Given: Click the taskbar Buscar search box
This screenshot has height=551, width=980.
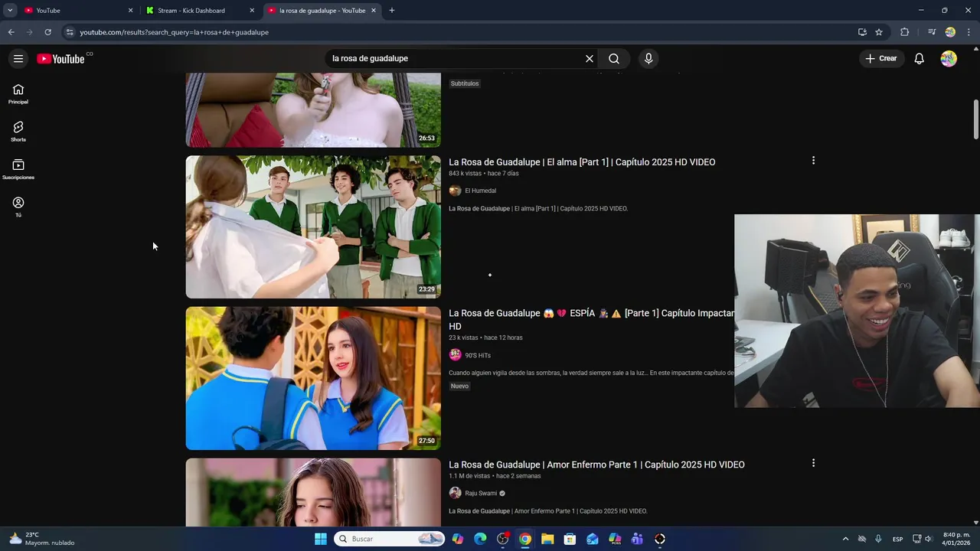Looking at the screenshot, I should point(389,539).
